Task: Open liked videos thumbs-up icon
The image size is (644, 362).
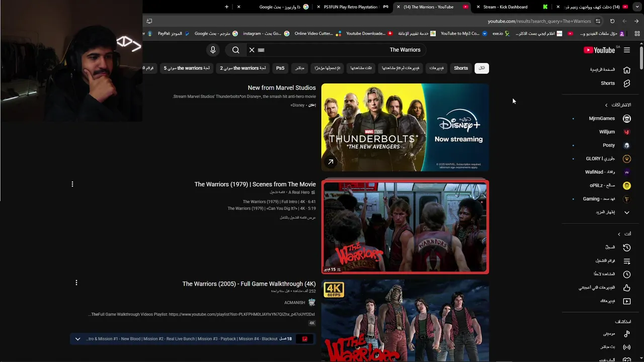Action: click(627, 288)
